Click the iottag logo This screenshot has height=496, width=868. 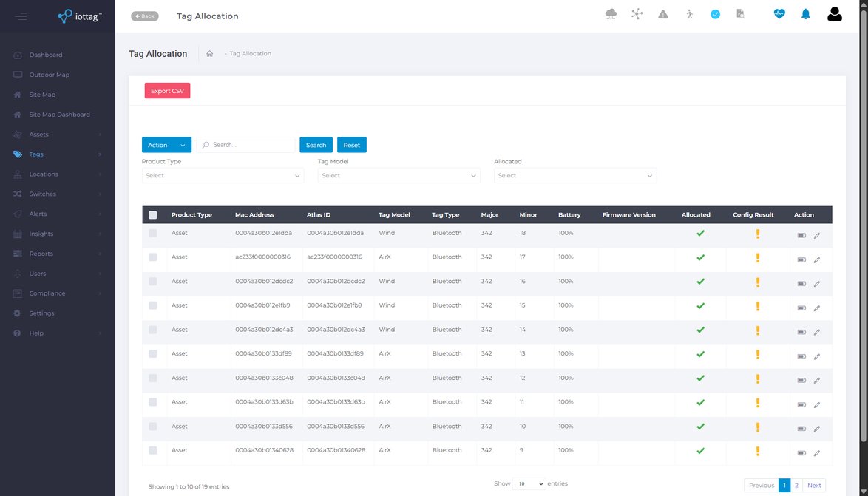click(80, 16)
